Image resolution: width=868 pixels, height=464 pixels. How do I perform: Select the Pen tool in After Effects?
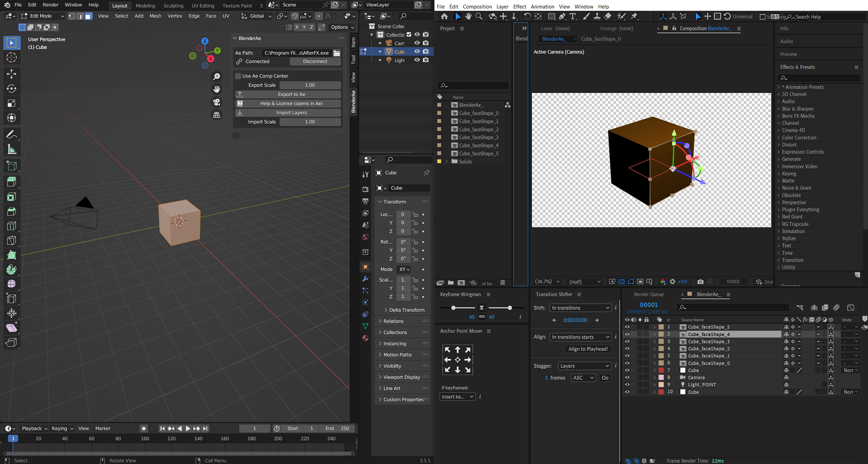(562, 16)
